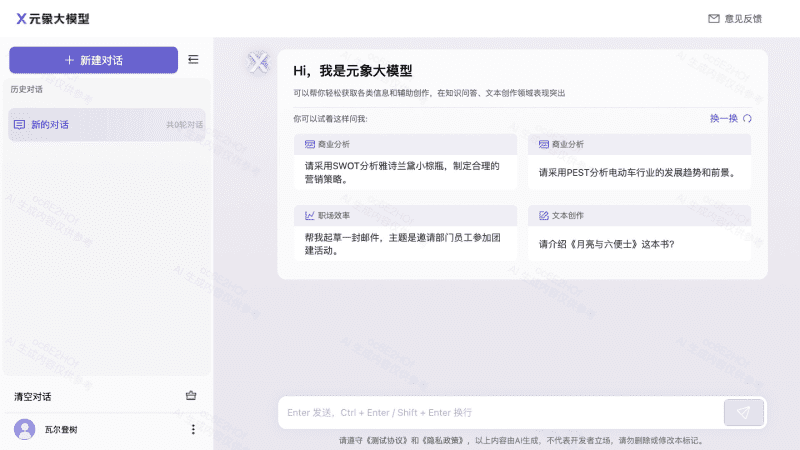Start a new chat with 新建对话
The image size is (800, 450).
(93, 60)
